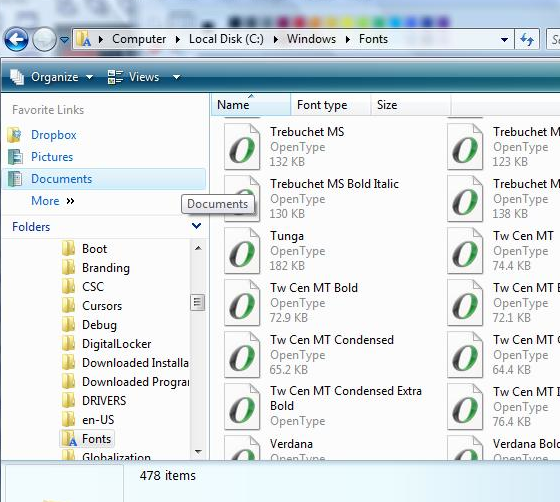Select the Trebuchet 123 KB font icon

(465, 147)
